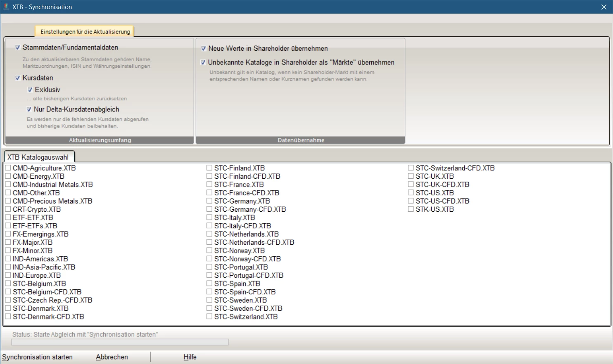Tick the STC-Germany-CFD.XTB checkbox
The image size is (613, 364).
[209, 209]
